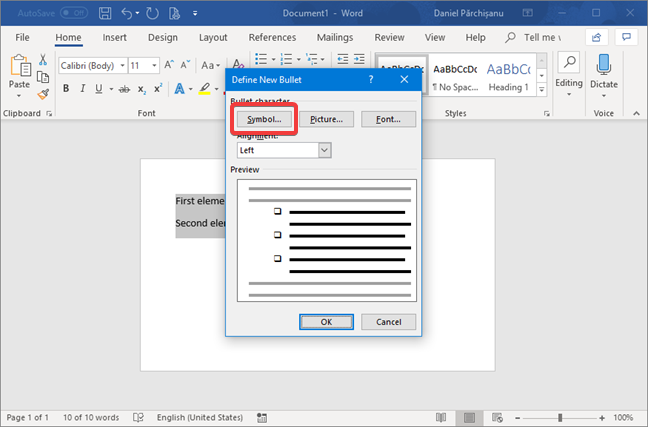Select the Format Painter brush
This screenshot has height=427, width=648.
[43, 94]
